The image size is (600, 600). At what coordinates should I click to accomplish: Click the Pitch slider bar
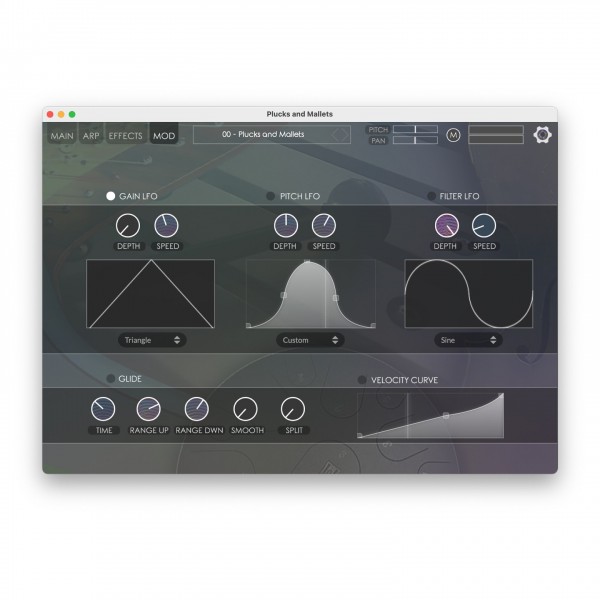click(415, 129)
